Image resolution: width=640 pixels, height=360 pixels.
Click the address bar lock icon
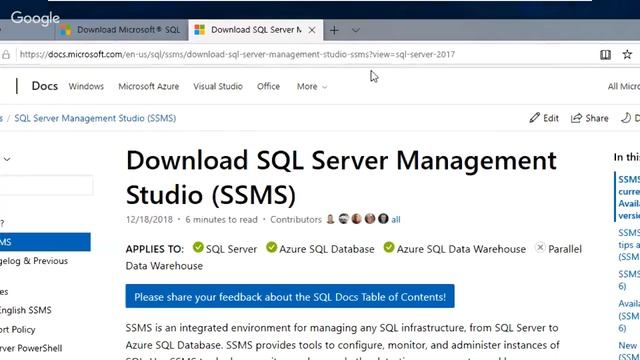(x=6, y=55)
